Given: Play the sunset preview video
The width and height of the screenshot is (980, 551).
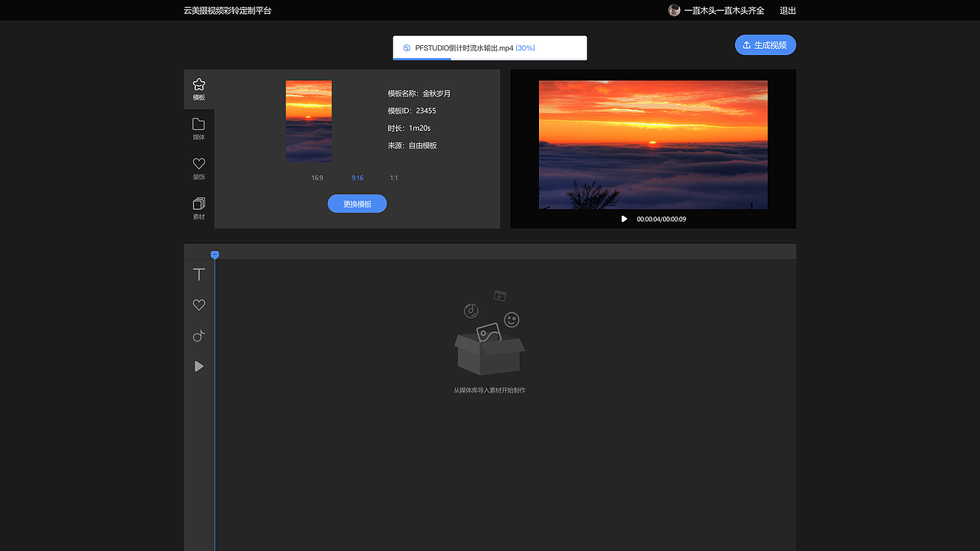Looking at the screenshot, I should (624, 219).
